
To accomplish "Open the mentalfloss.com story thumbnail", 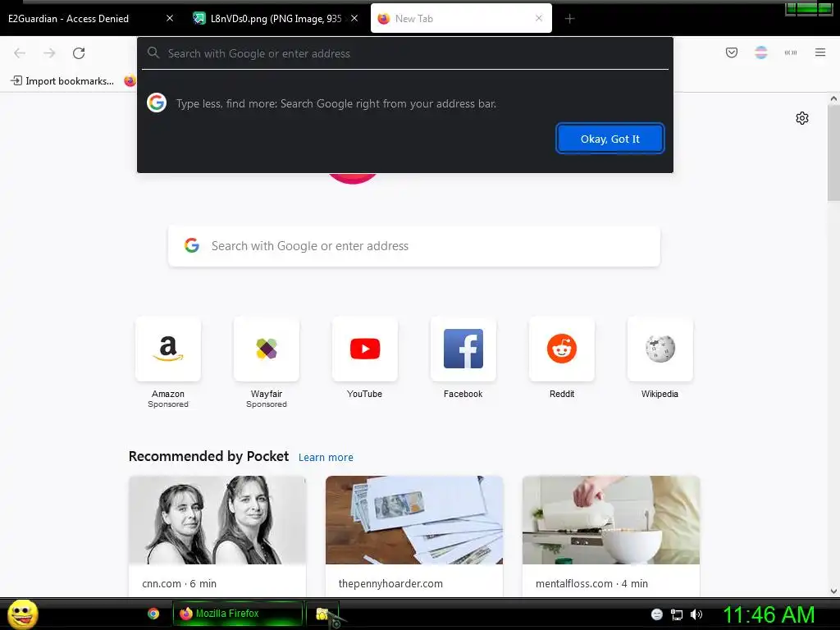I will (610, 519).
